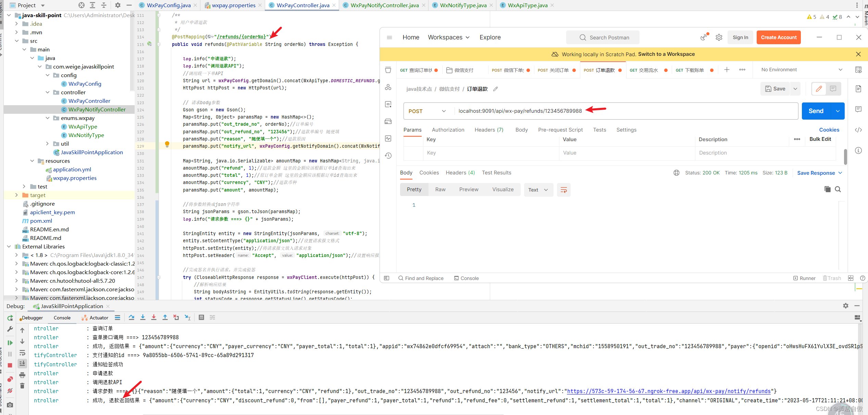Click the Postman satellite sync icon
This screenshot has width=868, height=415.
704,37
